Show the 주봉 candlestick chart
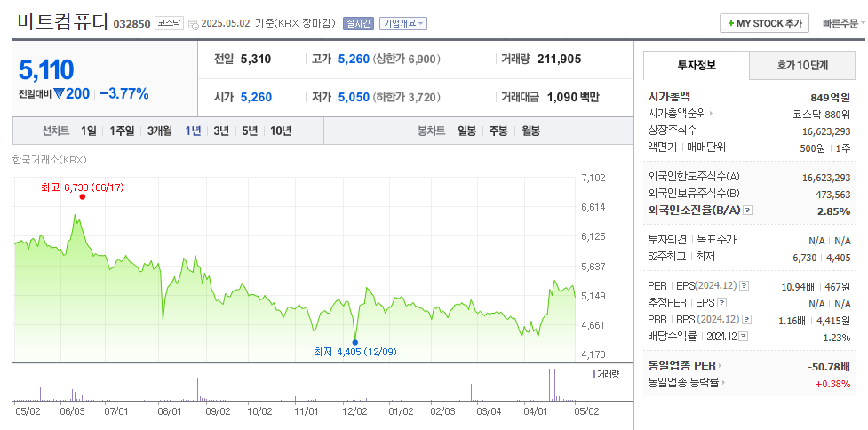Image resolution: width=868 pixels, height=430 pixels. pos(498,131)
